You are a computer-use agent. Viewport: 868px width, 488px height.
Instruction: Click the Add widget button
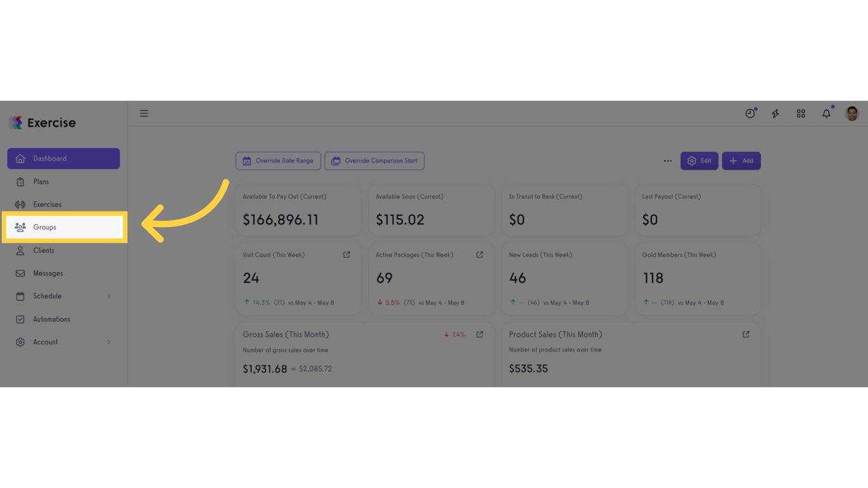(x=742, y=161)
